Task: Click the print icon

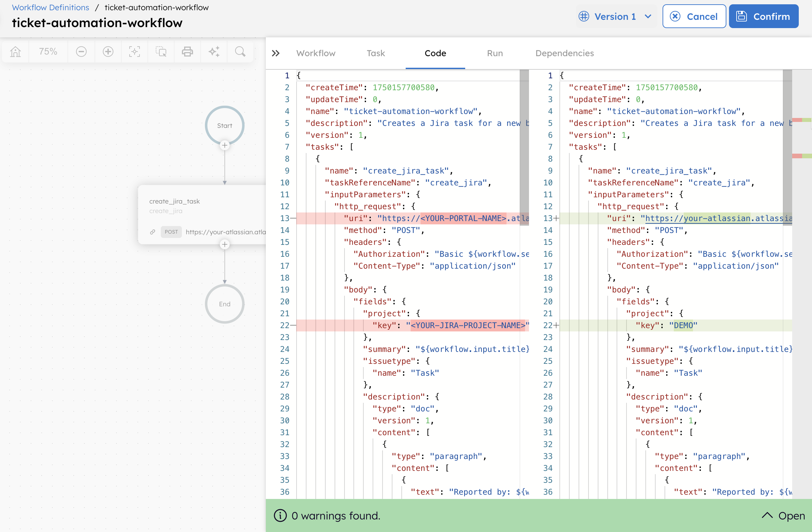Action: 187,52
